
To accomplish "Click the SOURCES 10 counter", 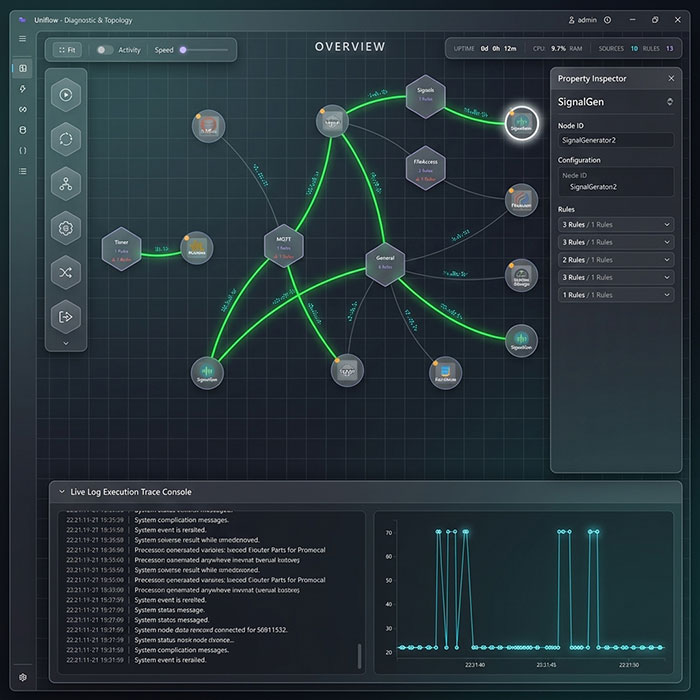I will (618, 49).
